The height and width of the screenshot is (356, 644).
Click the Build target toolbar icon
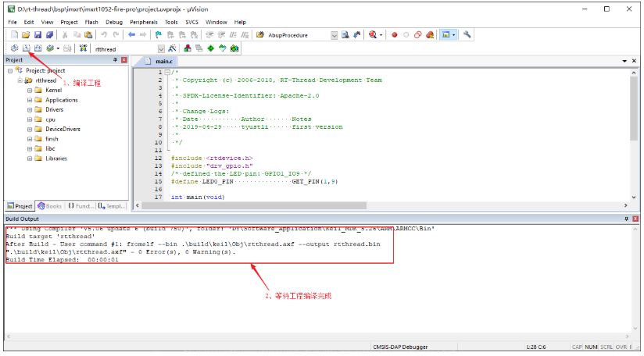pos(26,48)
